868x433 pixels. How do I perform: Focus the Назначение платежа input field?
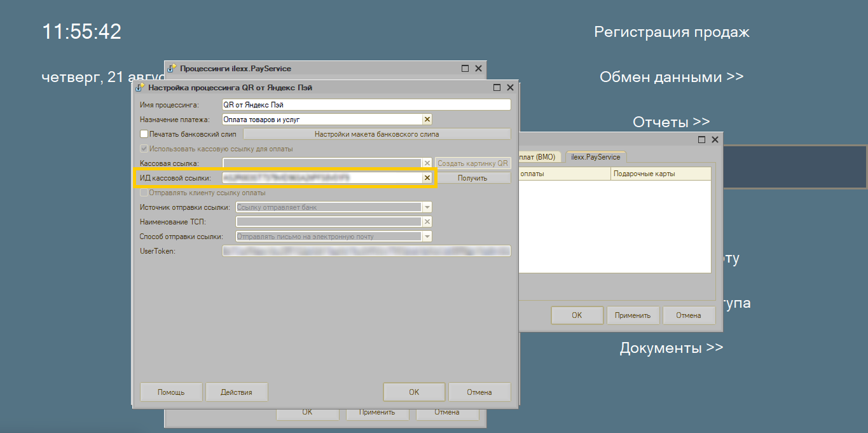click(x=322, y=120)
